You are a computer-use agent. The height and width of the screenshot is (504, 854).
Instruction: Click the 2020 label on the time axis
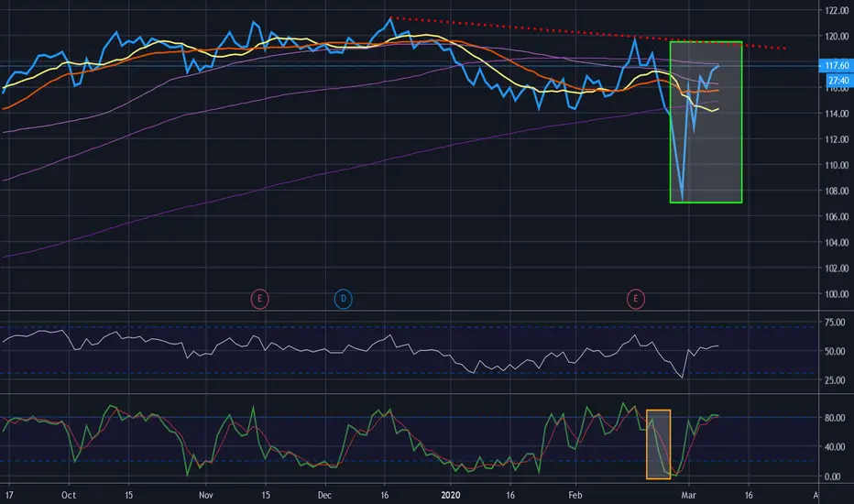coord(451,495)
